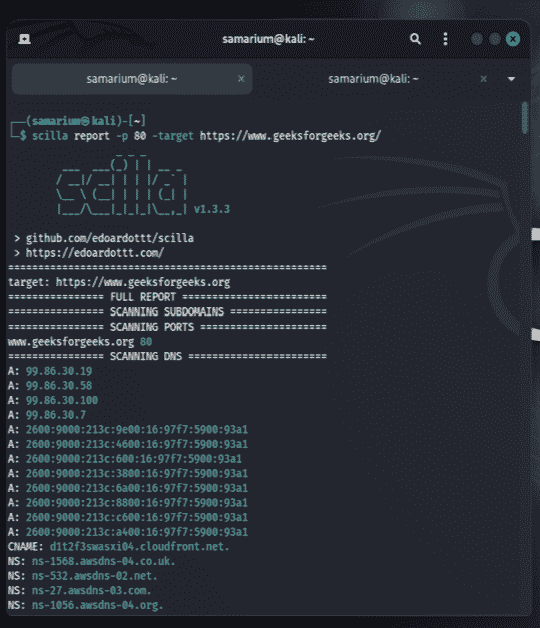Click the terminal vertical scrollbar
Screen dimensions: 540x628
click(525, 118)
